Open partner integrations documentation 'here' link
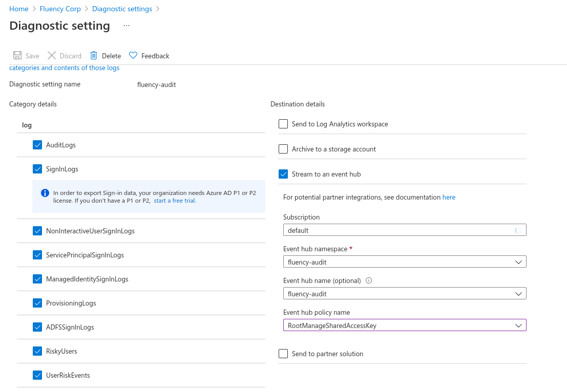 (449, 197)
